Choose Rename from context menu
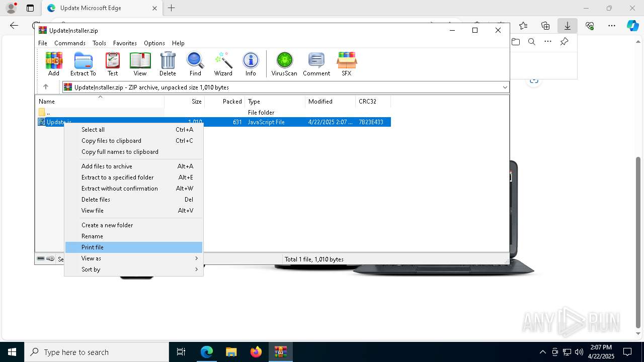 coord(133,236)
